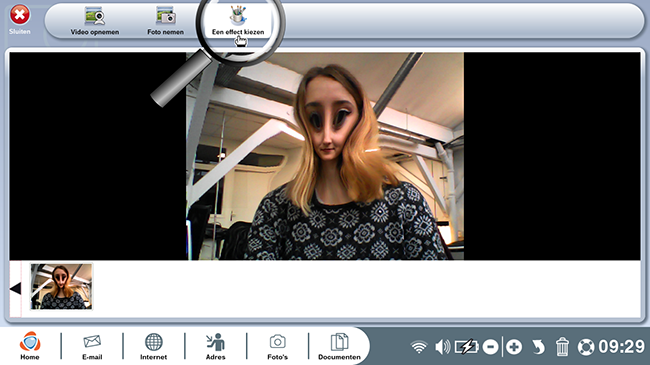Click the speaker volume icon

coord(442,347)
